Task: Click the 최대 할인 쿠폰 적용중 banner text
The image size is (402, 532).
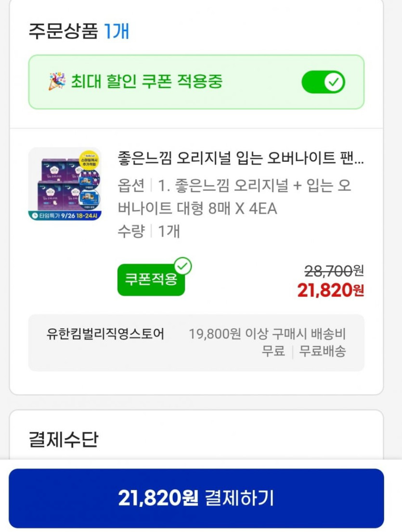Action: [x=147, y=81]
